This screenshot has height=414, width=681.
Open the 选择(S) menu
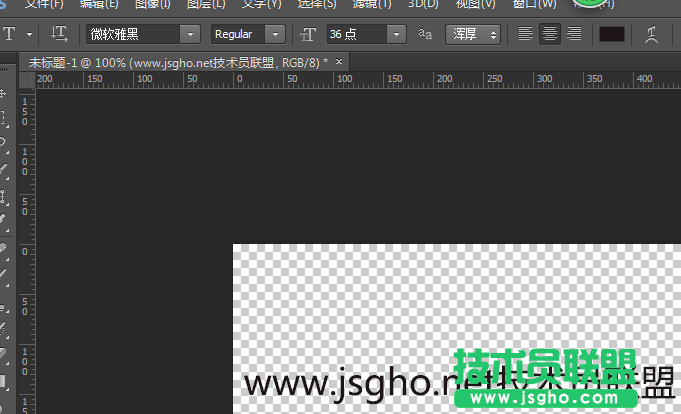tap(317, 4)
